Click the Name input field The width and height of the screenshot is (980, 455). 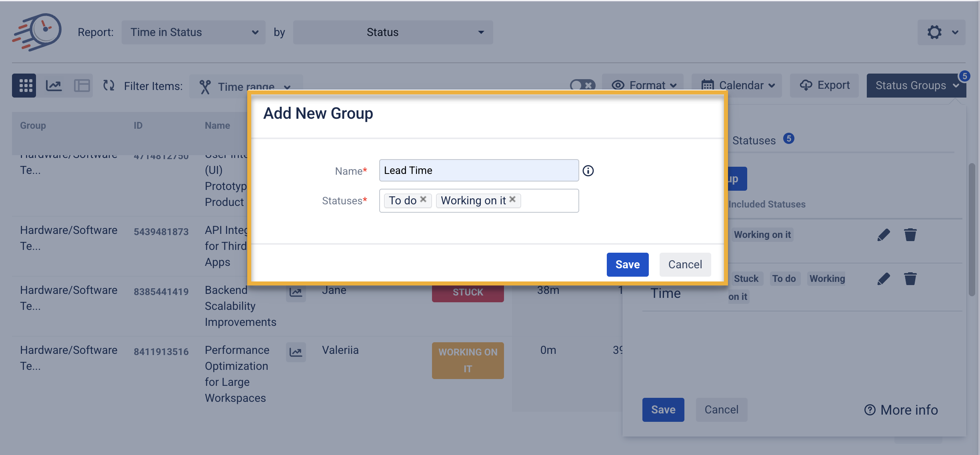tap(478, 170)
